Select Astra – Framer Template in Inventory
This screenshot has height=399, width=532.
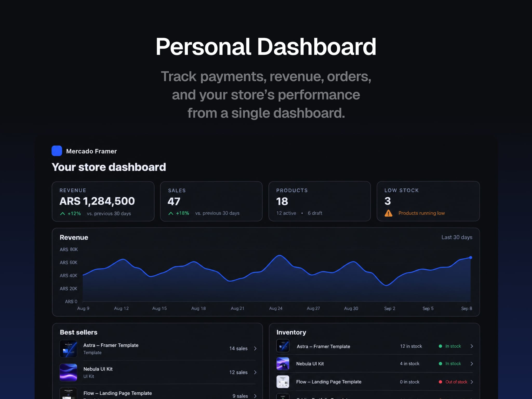click(x=323, y=346)
